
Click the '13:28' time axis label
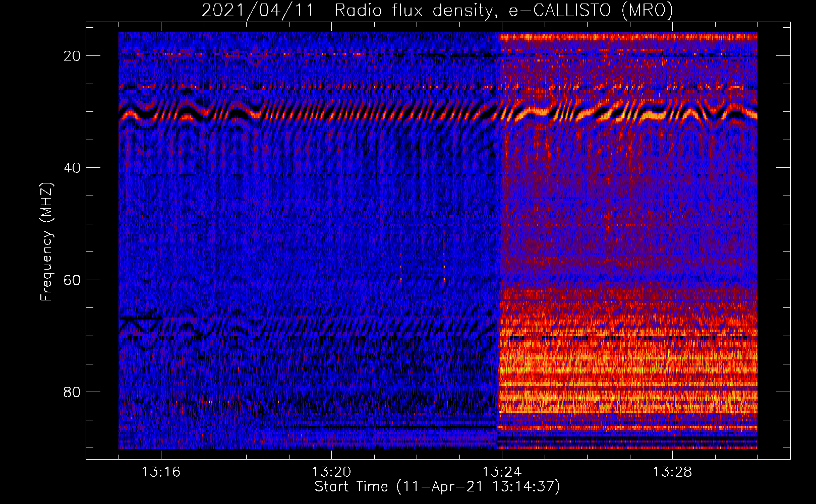tap(672, 472)
